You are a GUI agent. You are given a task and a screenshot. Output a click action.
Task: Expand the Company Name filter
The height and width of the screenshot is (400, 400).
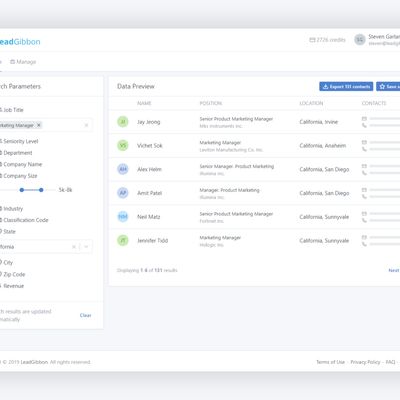(21, 164)
